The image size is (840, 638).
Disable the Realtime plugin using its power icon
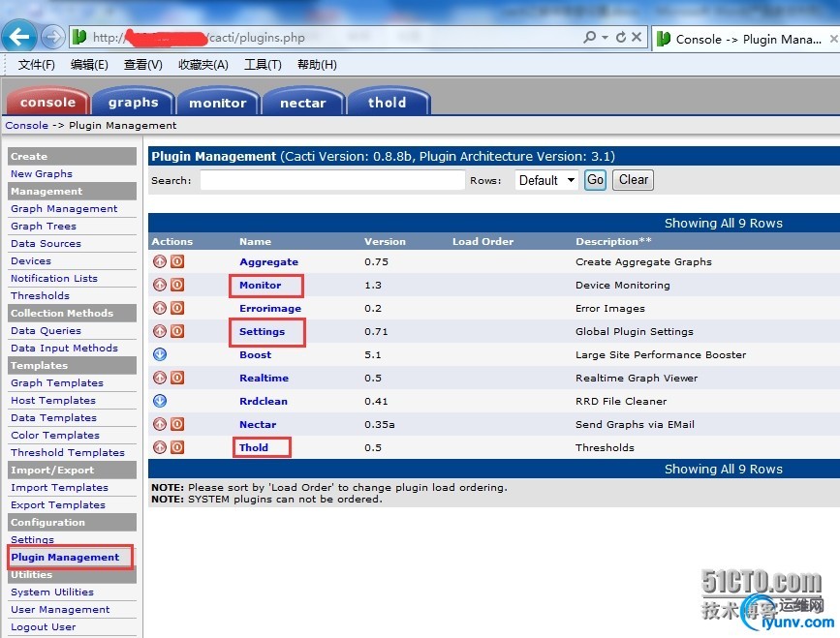click(x=177, y=378)
